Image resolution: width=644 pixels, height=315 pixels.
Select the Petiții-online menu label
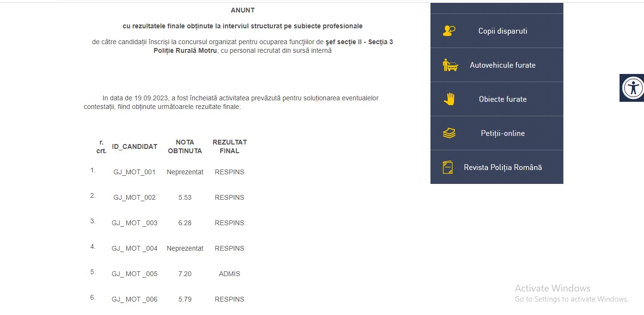click(x=502, y=133)
